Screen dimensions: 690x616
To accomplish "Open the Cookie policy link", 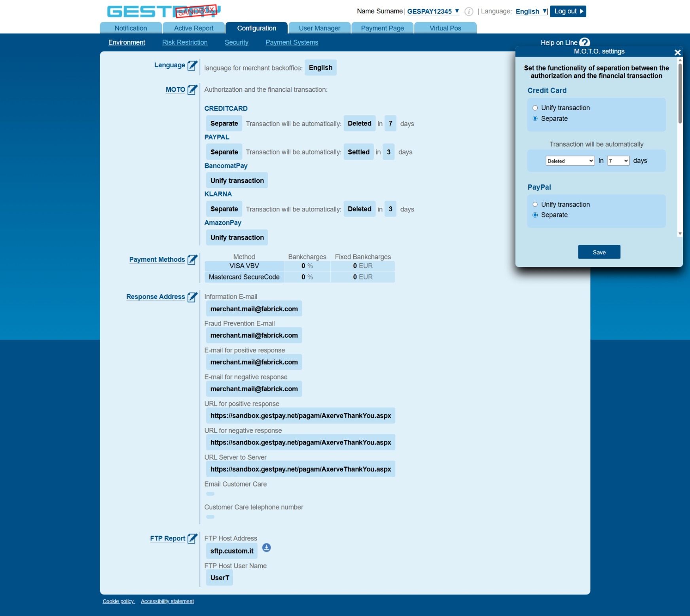I will tap(119, 601).
